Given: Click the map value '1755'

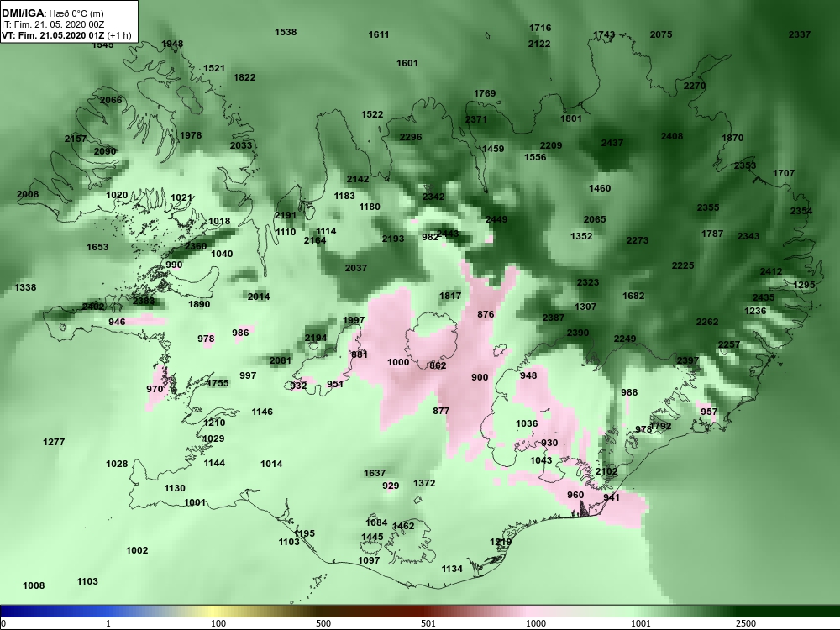Looking at the screenshot, I should (x=218, y=383).
